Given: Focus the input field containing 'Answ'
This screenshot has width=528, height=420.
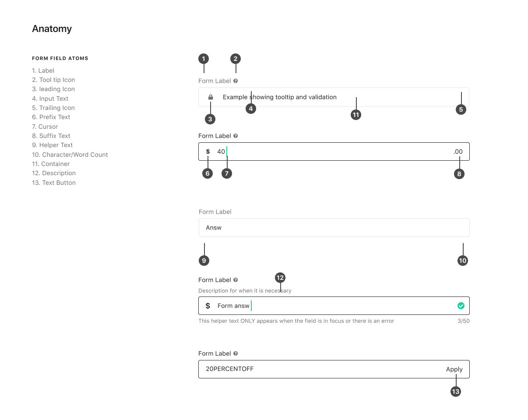Looking at the screenshot, I should [x=334, y=228].
